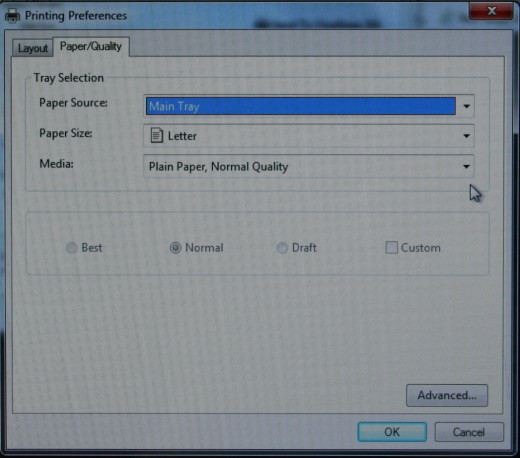520x458 pixels.
Task: Open the Paper Size dropdown arrow
Action: (466, 136)
